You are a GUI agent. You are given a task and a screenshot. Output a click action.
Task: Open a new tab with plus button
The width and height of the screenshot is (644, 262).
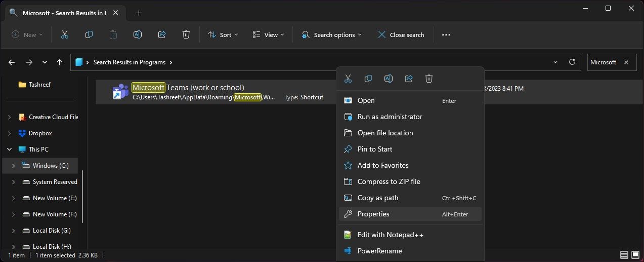click(x=139, y=13)
